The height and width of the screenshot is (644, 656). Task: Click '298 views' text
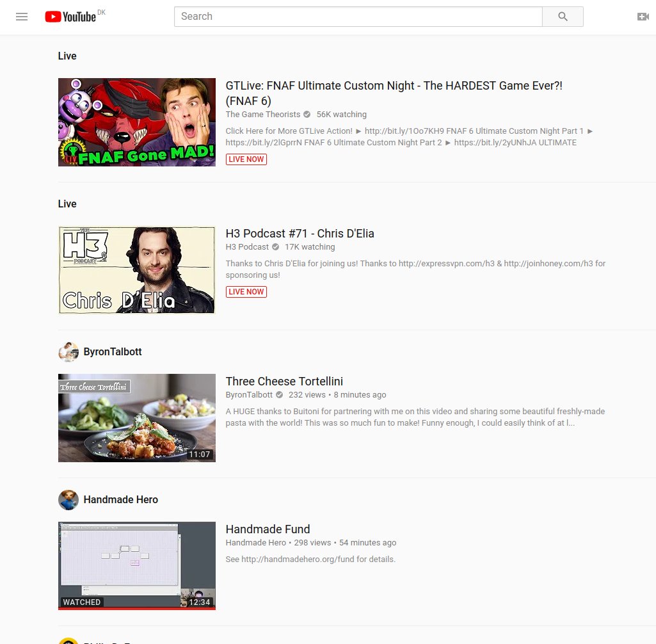312,543
